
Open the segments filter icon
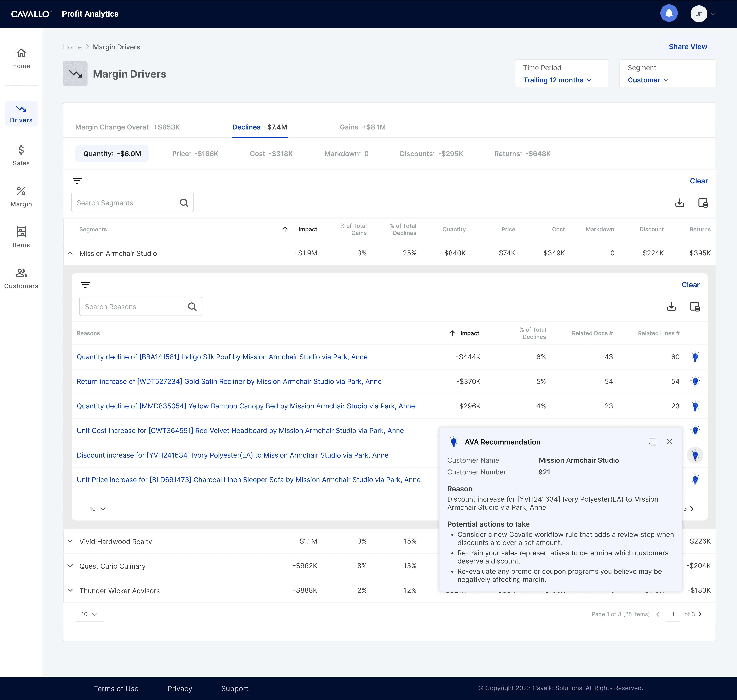(77, 181)
